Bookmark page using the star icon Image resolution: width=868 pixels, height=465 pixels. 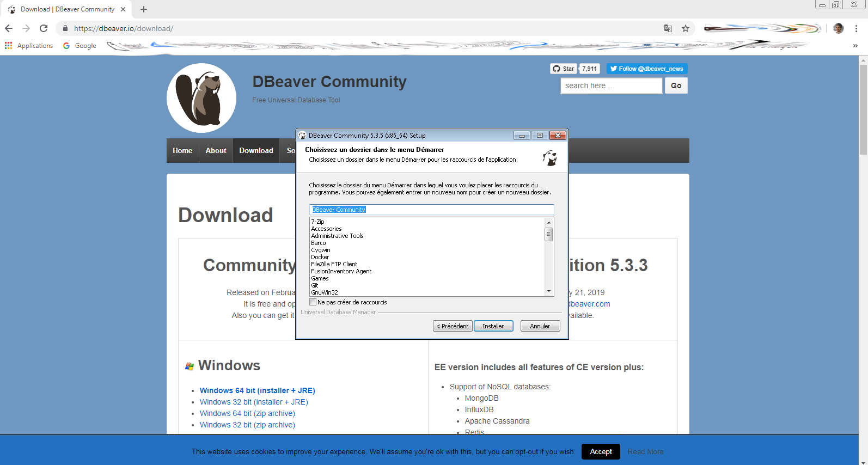coord(686,28)
